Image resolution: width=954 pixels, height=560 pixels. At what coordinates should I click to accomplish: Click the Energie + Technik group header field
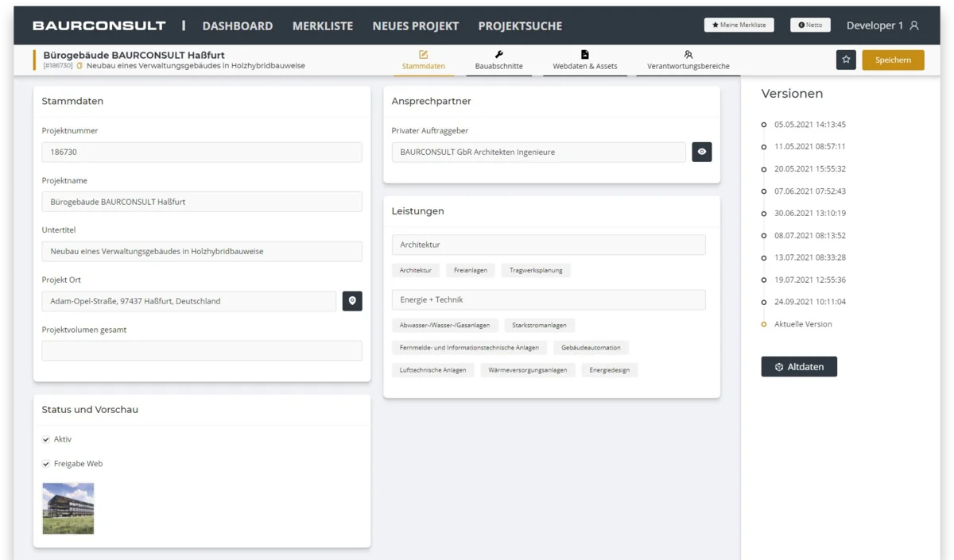549,299
